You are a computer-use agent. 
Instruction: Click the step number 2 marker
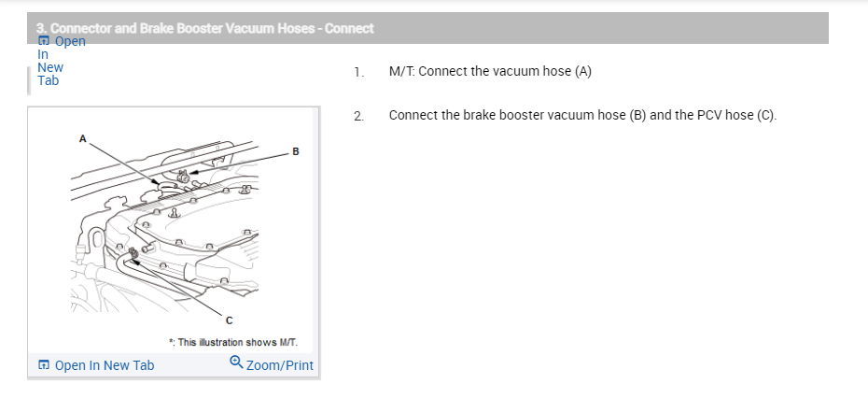tap(358, 117)
